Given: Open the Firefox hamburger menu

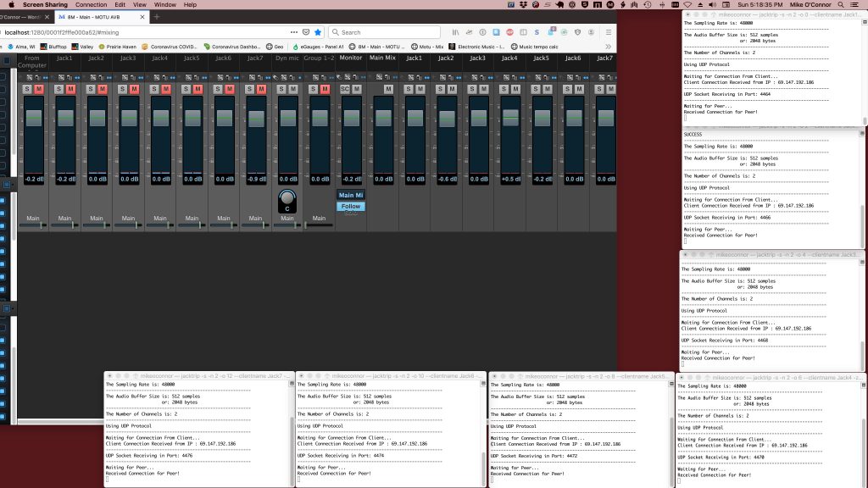Looking at the screenshot, I should (x=609, y=32).
